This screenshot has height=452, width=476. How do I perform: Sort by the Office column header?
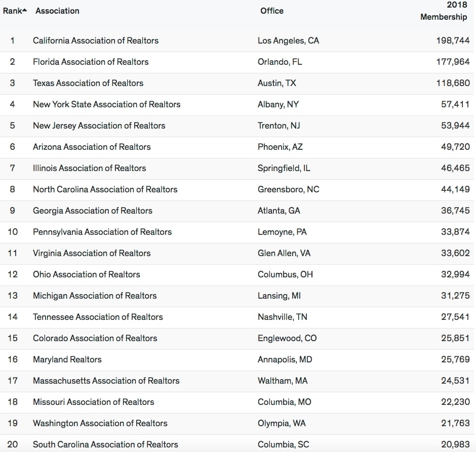(x=272, y=11)
